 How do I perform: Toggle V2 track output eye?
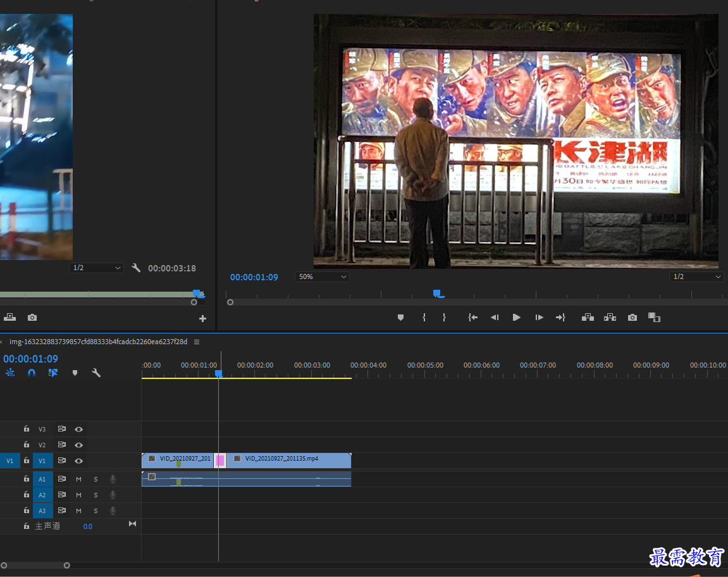(x=79, y=445)
